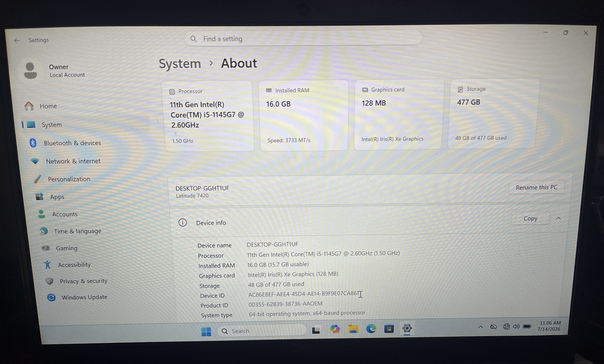Open the Home page in Settings

click(x=48, y=106)
